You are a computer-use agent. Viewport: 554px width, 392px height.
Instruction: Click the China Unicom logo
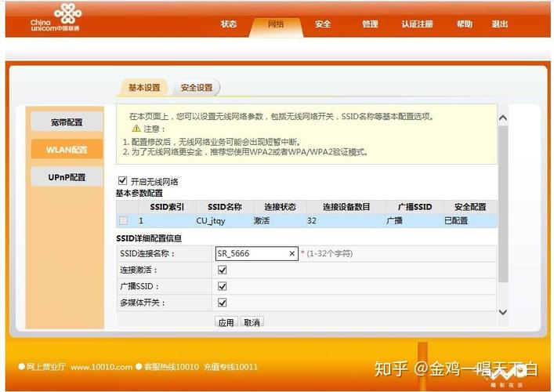click(56, 18)
